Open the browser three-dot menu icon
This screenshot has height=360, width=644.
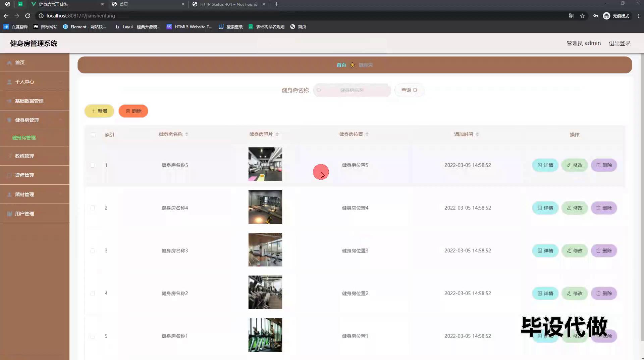coord(639,16)
